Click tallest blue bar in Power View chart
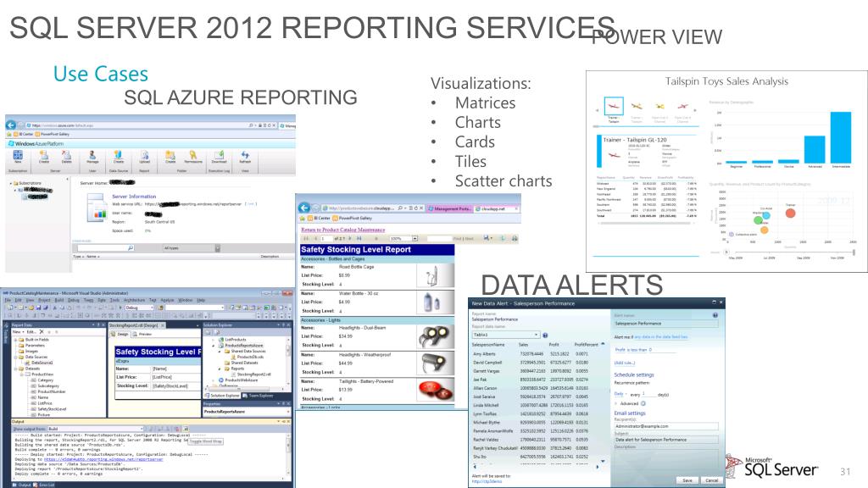 [841, 137]
